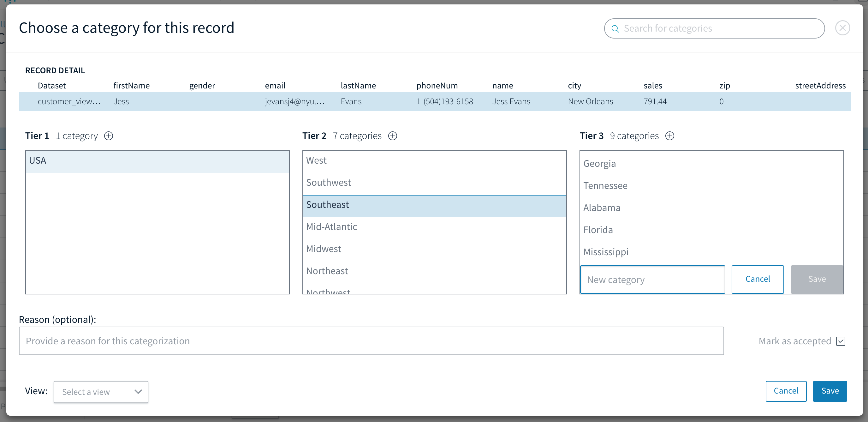This screenshot has height=422, width=868.
Task: Click the 'jevansj4@nyu.…' email cell
Action: pyautogui.click(x=295, y=101)
